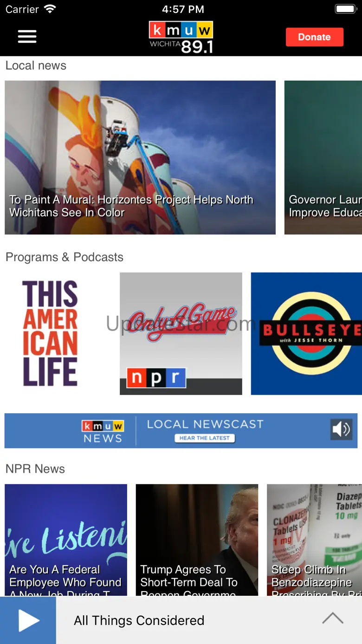
Task: Open the Trump Agrees To Short-Term Deal story
Action: (197, 540)
